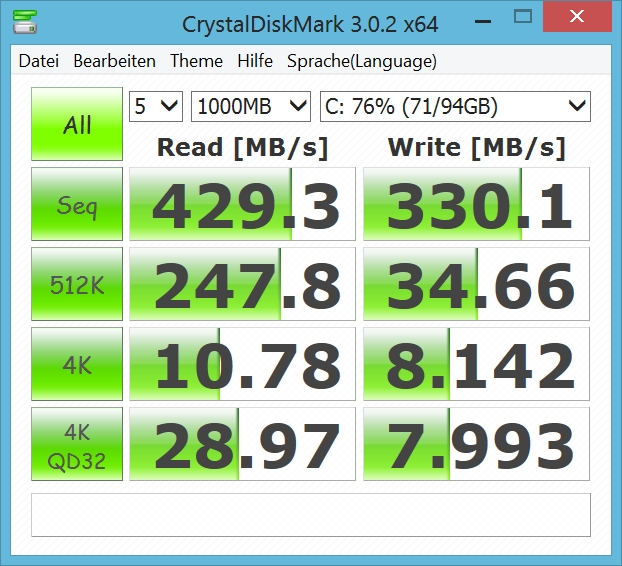The image size is (622, 566).
Task: Click the 512K write result 34.66
Action: 476,284
